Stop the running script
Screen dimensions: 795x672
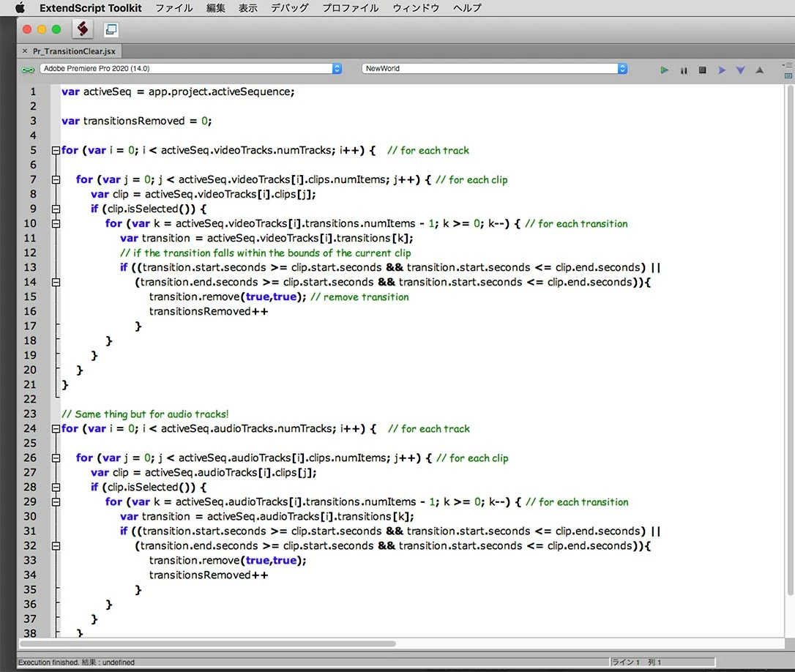click(x=702, y=70)
